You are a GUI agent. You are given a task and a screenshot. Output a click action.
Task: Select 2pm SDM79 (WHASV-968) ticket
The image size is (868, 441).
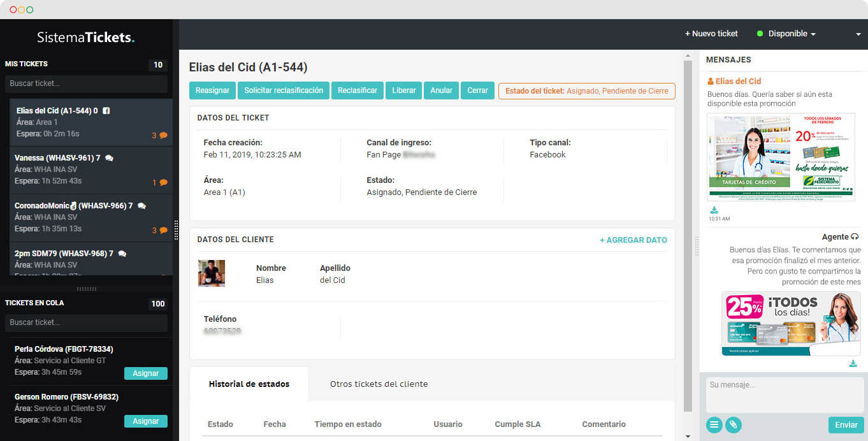[91, 259]
